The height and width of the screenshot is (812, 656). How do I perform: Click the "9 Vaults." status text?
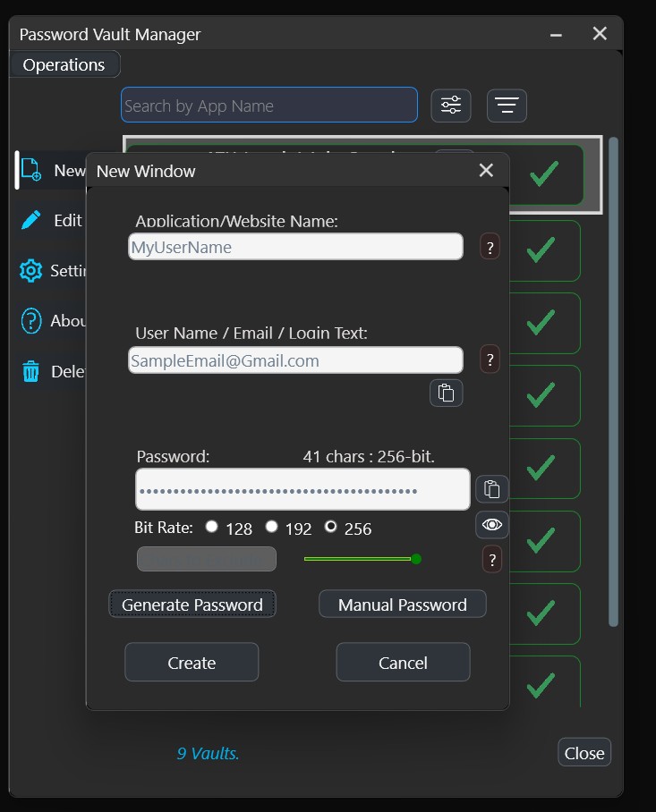[208, 754]
